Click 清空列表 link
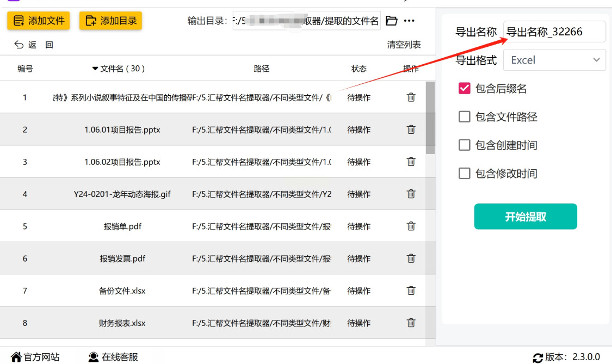The height and width of the screenshot is (364, 612). coord(404,45)
